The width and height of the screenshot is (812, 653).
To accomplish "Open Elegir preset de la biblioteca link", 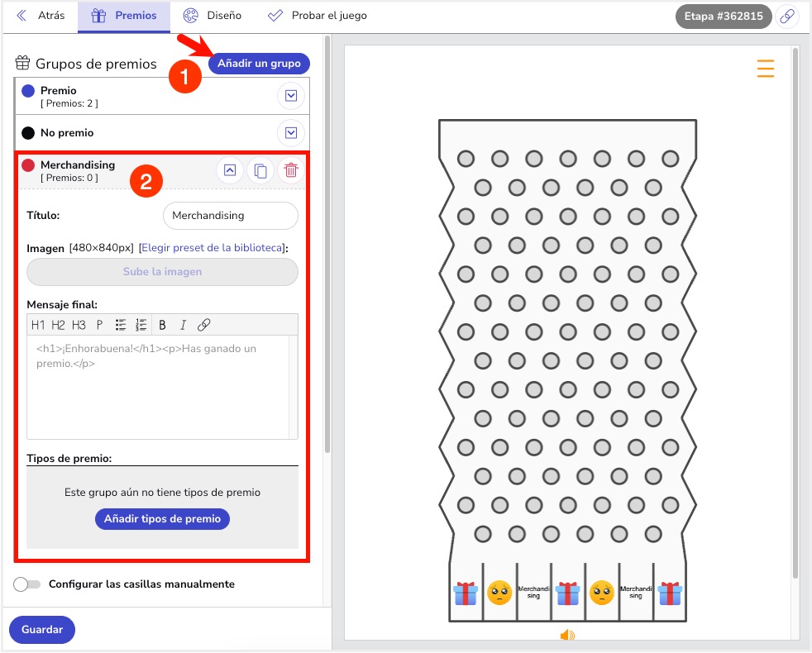I will tap(213, 248).
